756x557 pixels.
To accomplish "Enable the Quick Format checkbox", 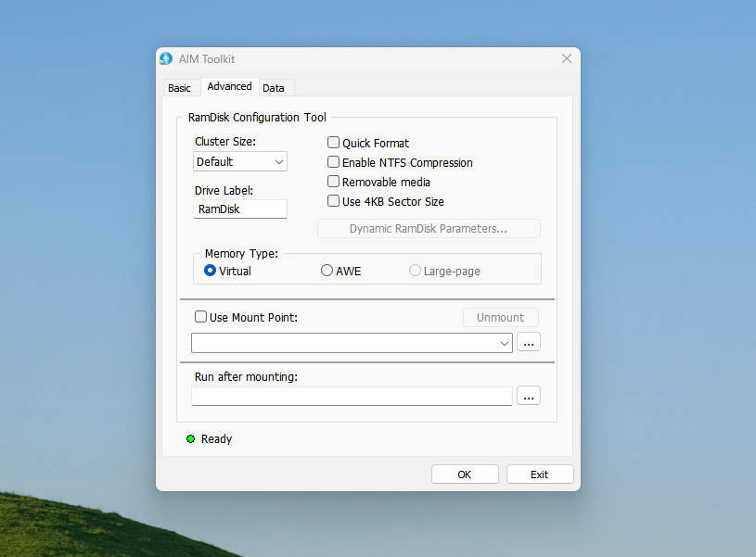I will [x=334, y=143].
